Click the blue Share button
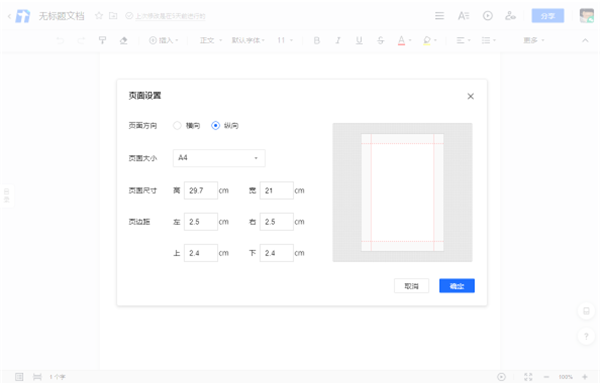This screenshot has width=600, height=388. point(548,16)
